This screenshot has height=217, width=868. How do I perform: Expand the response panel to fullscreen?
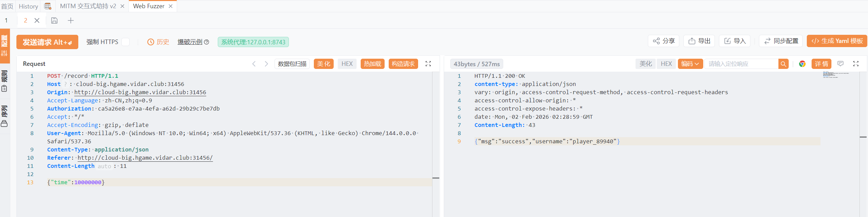point(856,64)
